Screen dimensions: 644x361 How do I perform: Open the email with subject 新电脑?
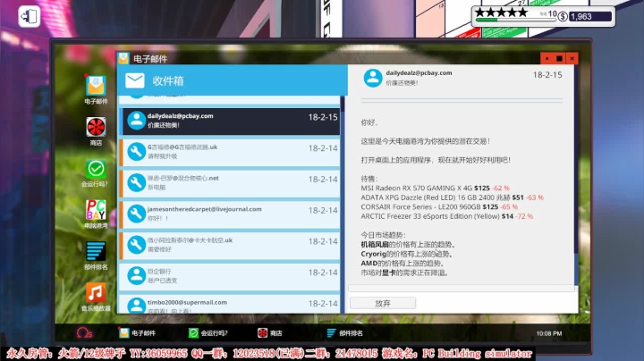[x=230, y=183]
